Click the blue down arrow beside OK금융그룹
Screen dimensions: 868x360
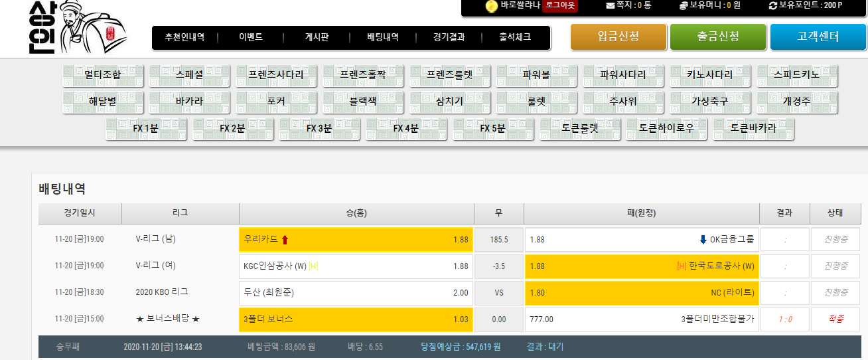pyautogui.click(x=703, y=240)
